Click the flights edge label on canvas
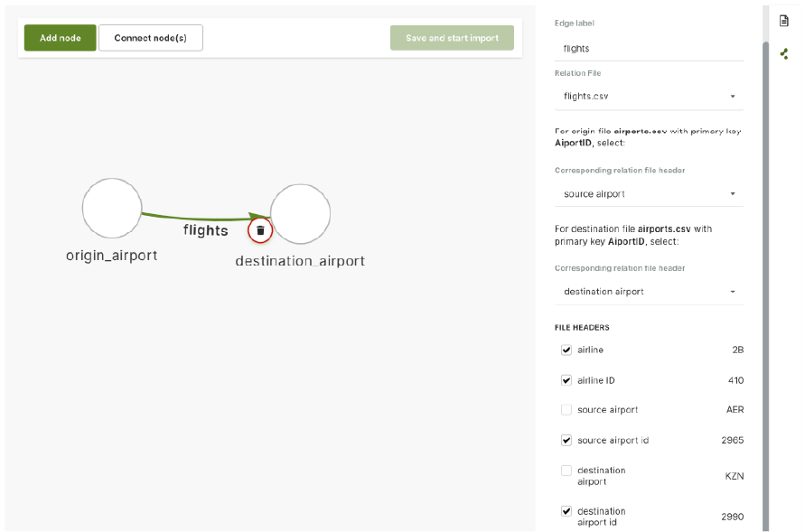Screen dimensions: 805x532 tap(205, 230)
